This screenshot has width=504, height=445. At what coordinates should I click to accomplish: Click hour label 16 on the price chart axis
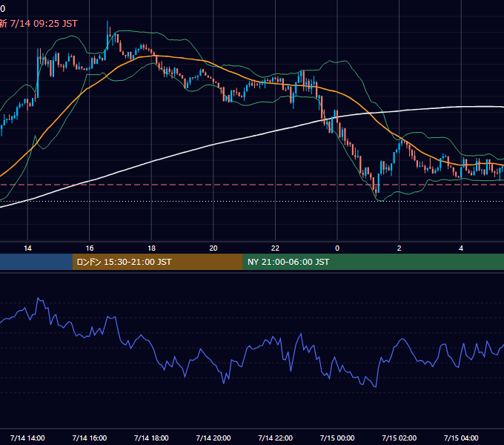tap(90, 248)
